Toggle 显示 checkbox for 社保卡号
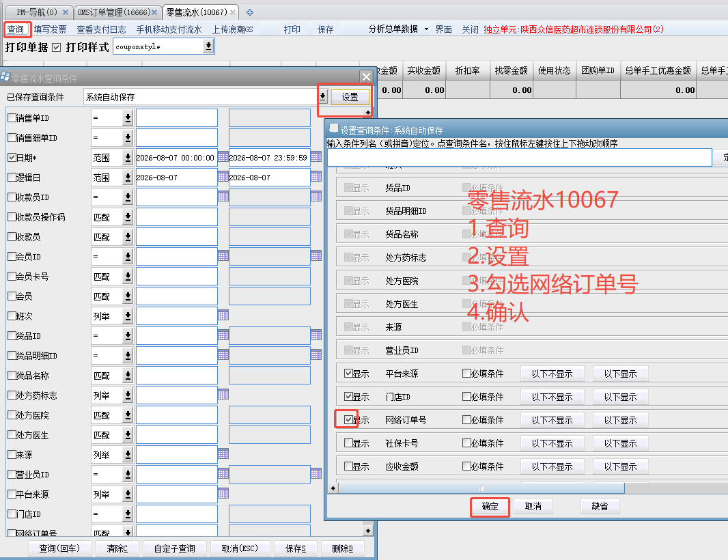The height and width of the screenshot is (560, 728). click(x=348, y=443)
